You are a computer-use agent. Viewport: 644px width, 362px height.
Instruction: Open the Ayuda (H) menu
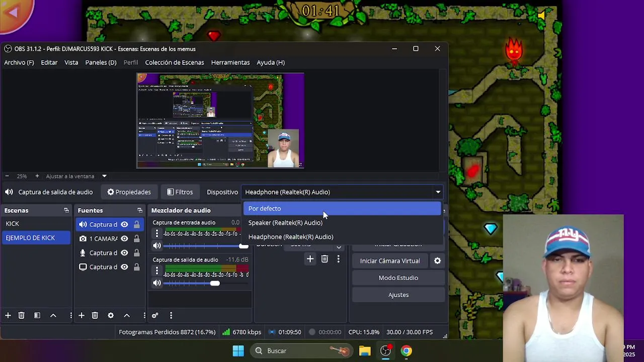coord(271,62)
